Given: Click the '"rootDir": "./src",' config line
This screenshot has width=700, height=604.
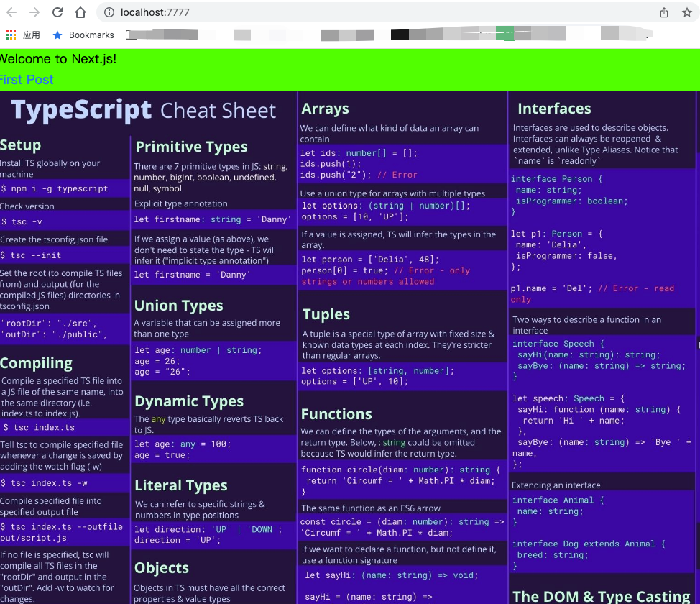Looking at the screenshot, I should [49, 323].
